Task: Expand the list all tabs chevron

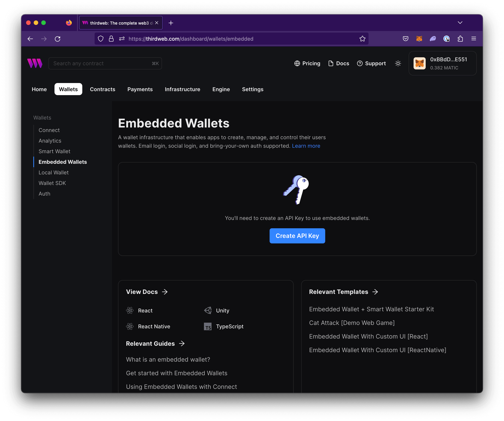Action: pyautogui.click(x=460, y=23)
